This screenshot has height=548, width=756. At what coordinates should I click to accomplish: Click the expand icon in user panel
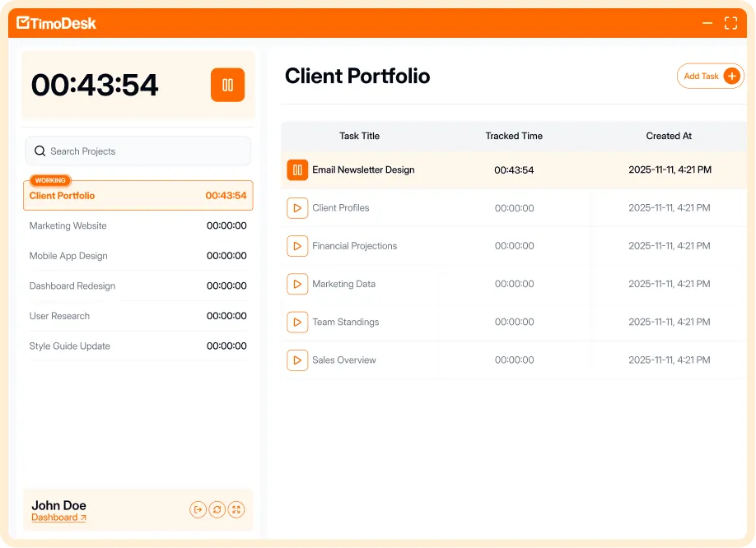tap(236, 510)
